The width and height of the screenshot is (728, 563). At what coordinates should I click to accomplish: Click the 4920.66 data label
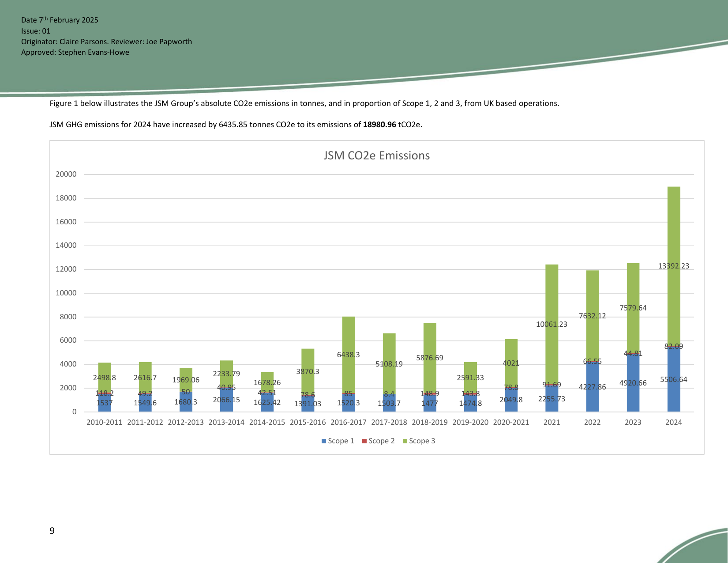[x=633, y=383]
